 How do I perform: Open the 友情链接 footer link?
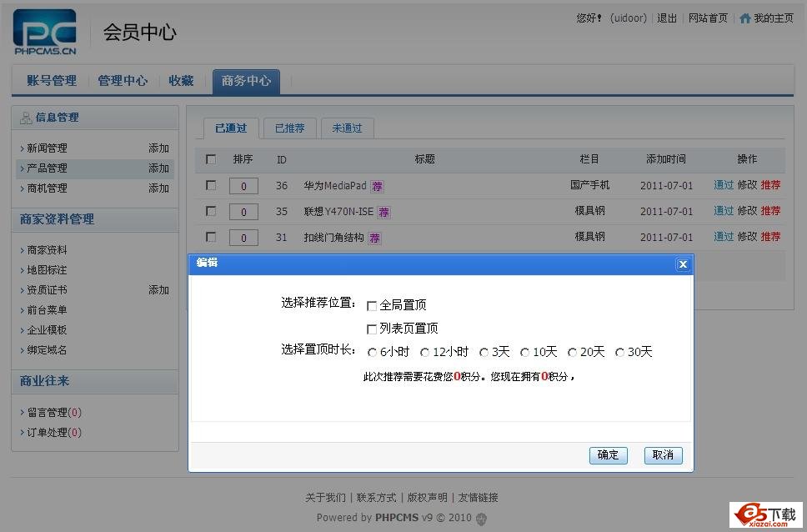(479, 498)
